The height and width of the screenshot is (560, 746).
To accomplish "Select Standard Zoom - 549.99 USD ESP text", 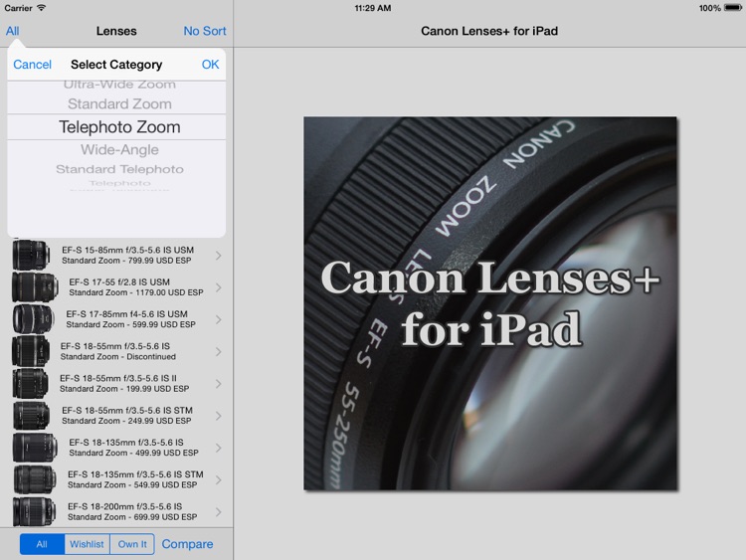I will pos(132,484).
